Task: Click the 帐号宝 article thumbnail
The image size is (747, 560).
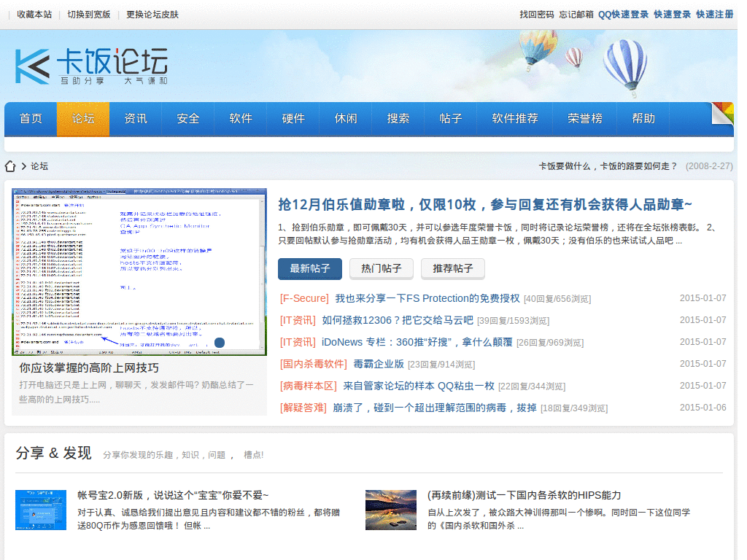Action: point(41,510)
